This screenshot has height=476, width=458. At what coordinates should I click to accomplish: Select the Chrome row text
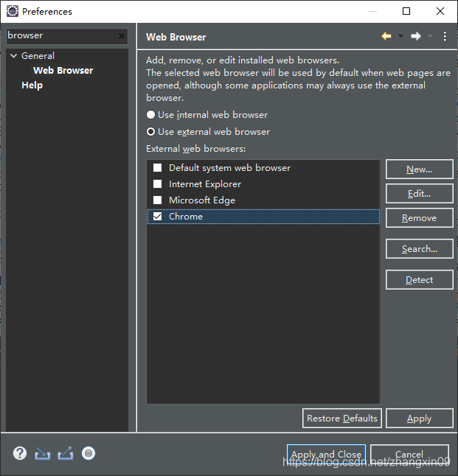[x=186, y=217]
